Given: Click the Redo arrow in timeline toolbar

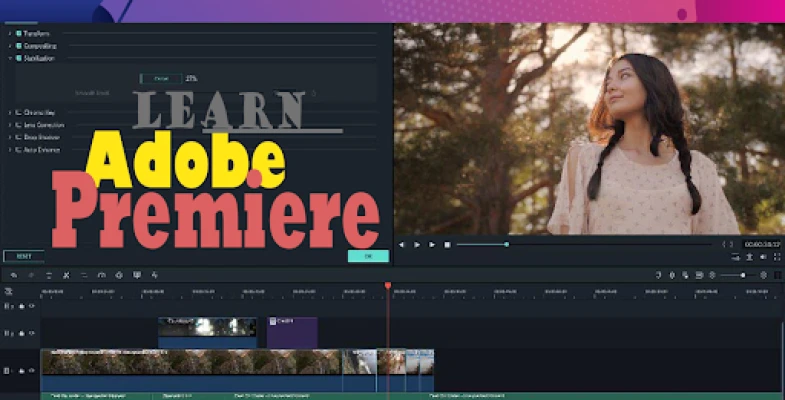Looking at the screenshot, I should click(31, 275).
